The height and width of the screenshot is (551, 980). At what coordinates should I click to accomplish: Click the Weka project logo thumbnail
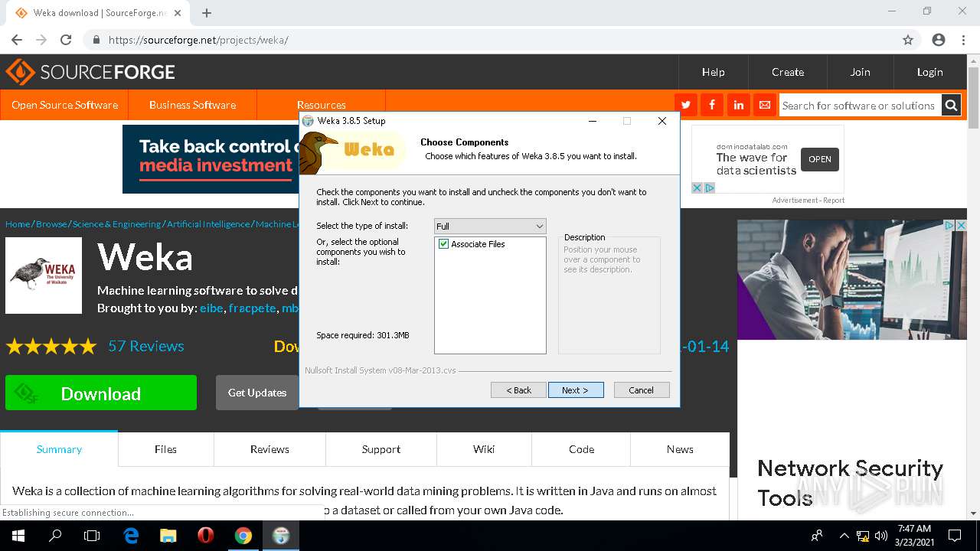tap(44, 275)
